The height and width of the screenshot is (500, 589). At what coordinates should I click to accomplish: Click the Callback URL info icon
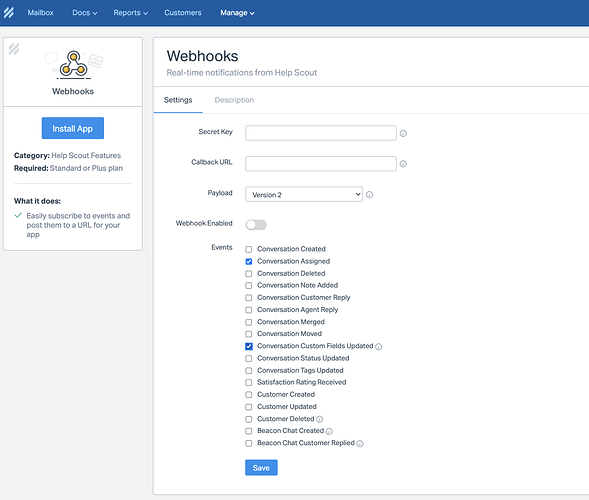click(x=403, y=164)
